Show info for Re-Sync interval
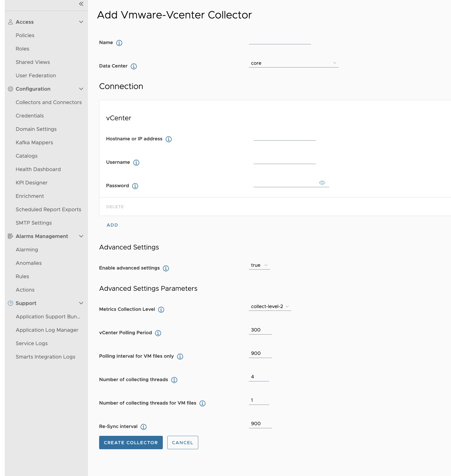Image resolution: width=451 pixels, height=476 pixels. click(x=144, y=427)
